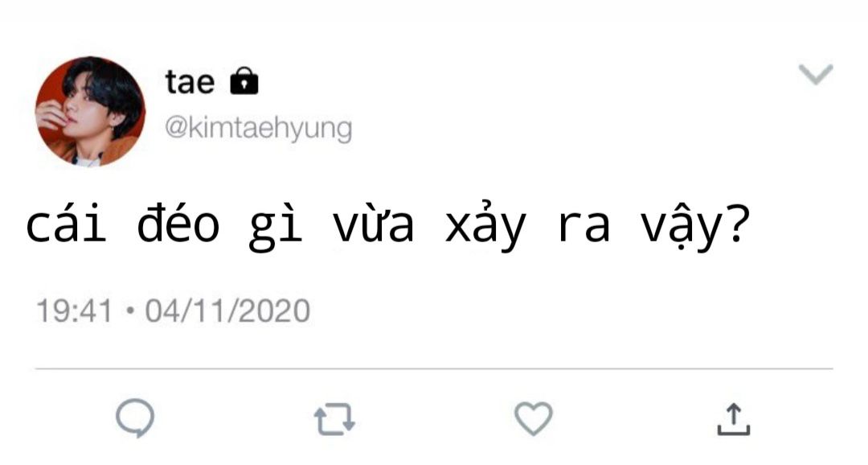Toggle retweet on tae's post
Image resolution: width=868 pixels, height=465 pixels.
pyautogui.click(x=334, y=419)
